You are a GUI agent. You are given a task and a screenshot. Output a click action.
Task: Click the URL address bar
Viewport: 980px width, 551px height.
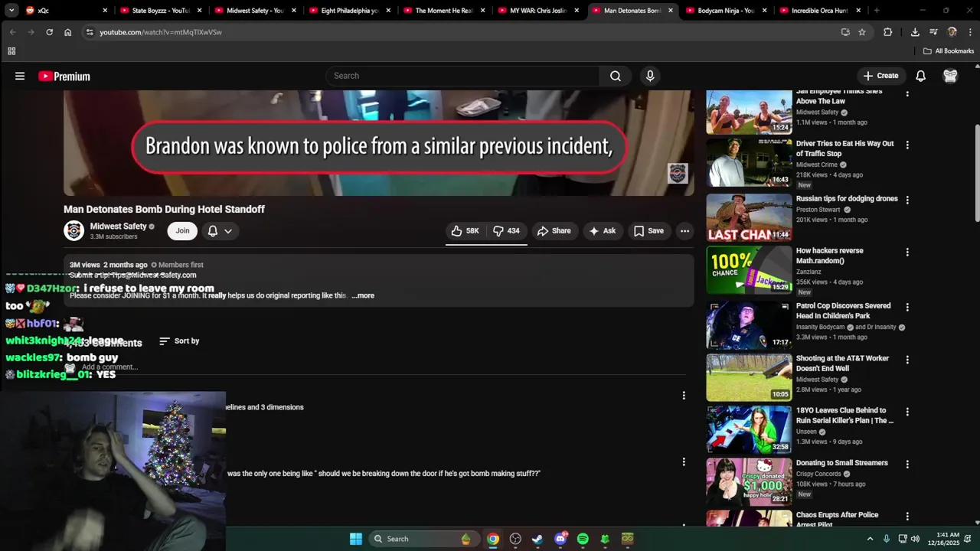(x=459, y=32)
